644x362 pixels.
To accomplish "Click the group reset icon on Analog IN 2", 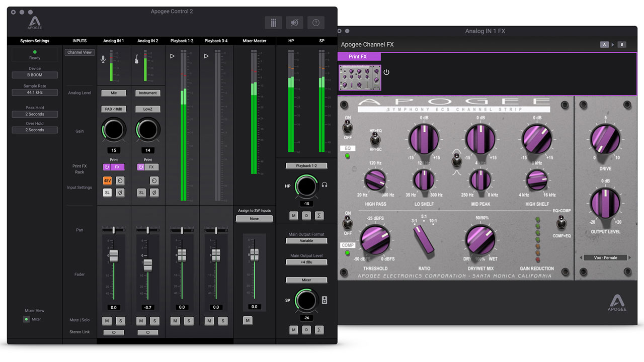I will 154,180.
